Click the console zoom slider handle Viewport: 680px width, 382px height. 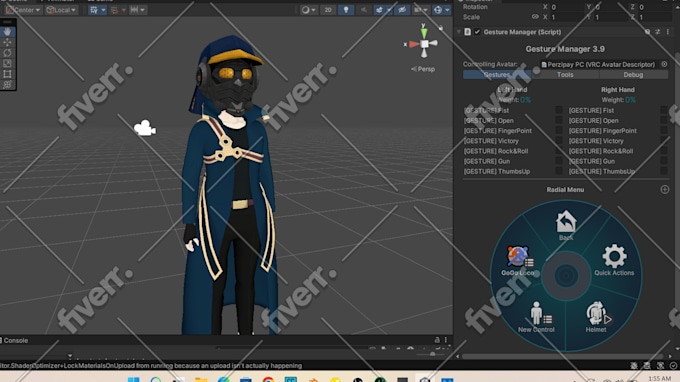pyautogui.click(x=432, y=354)
